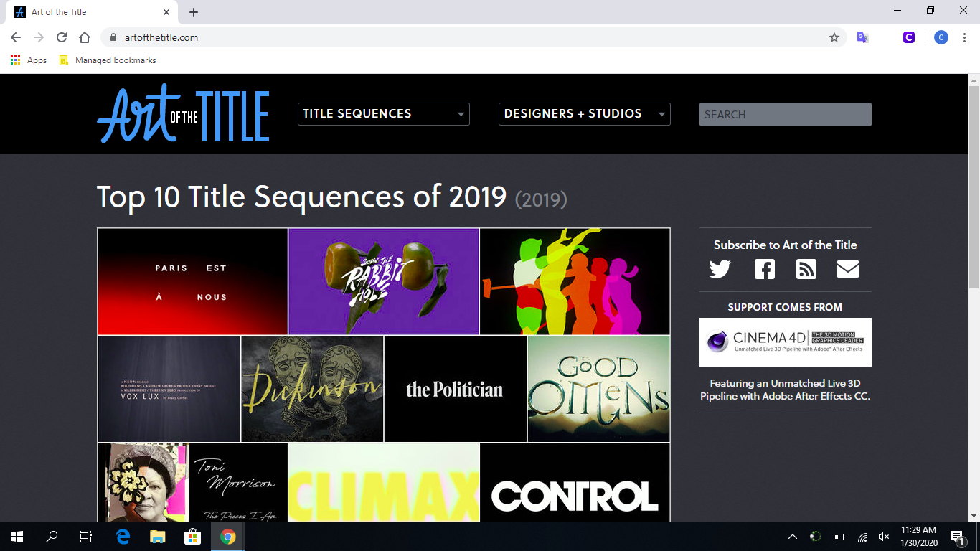
Task: Show hidden tray icons chevron
Action: click(x=793, y=537)
